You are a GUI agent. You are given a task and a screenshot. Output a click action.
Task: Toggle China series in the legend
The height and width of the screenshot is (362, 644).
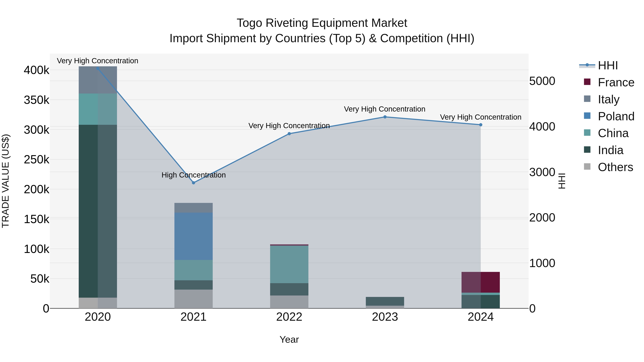[606, 133]
